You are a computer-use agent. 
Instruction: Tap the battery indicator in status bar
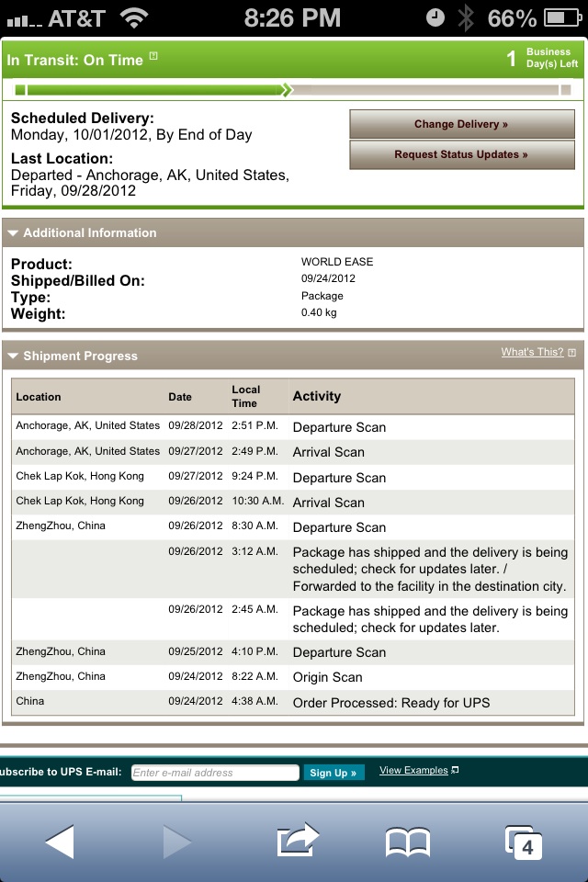(562, 18)
